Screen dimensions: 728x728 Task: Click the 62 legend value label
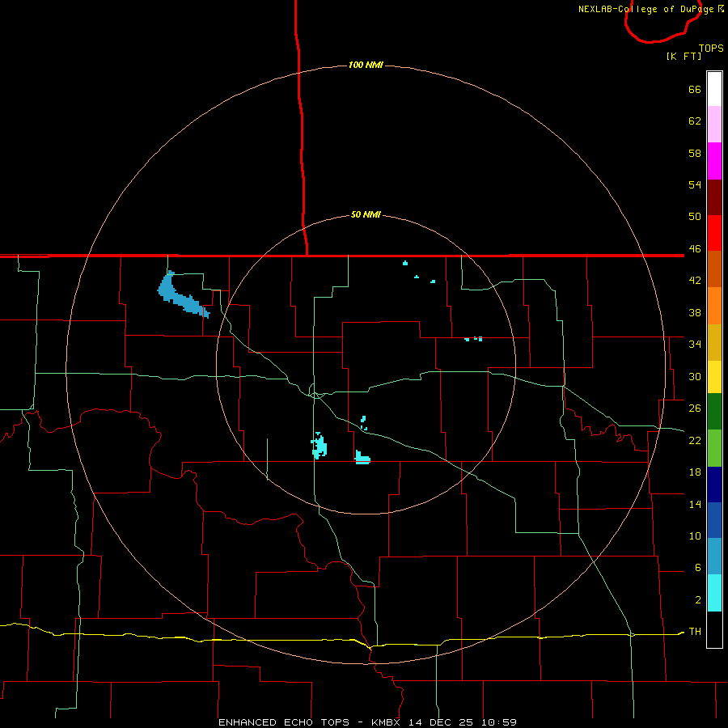click(x=695, y=121)
